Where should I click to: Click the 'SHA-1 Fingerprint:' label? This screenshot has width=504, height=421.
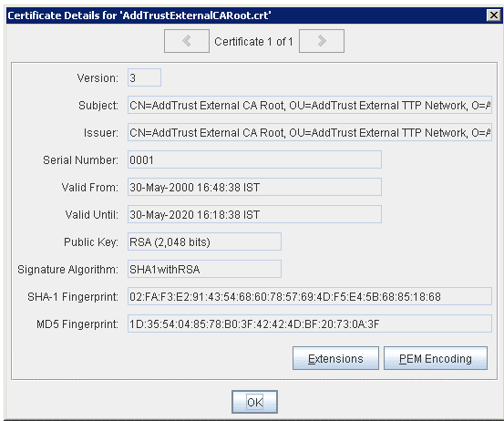[73, 297]
